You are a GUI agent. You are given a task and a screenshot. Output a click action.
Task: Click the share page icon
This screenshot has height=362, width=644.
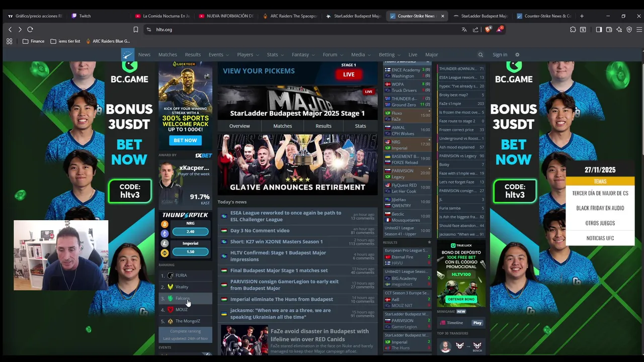pos(475,30)
